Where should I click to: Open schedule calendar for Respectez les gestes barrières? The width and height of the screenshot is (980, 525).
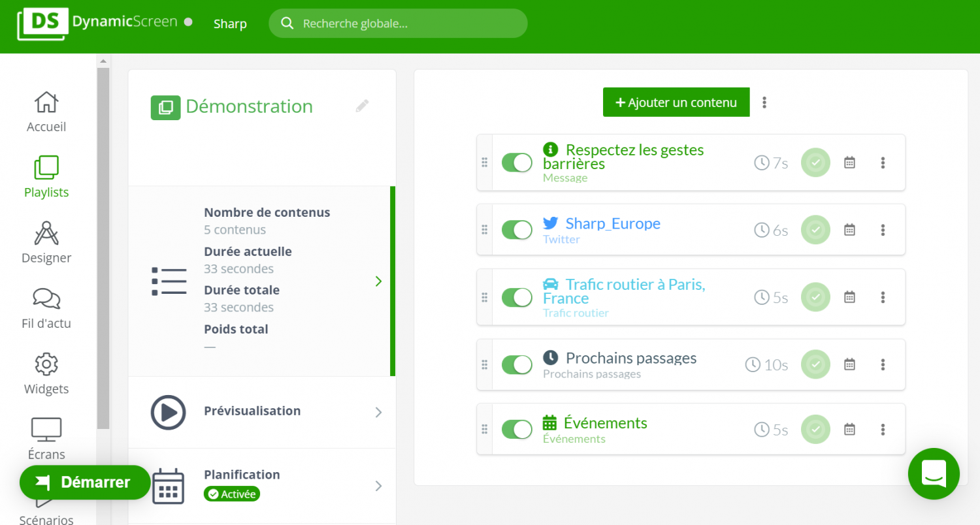[x=849, y=163]
